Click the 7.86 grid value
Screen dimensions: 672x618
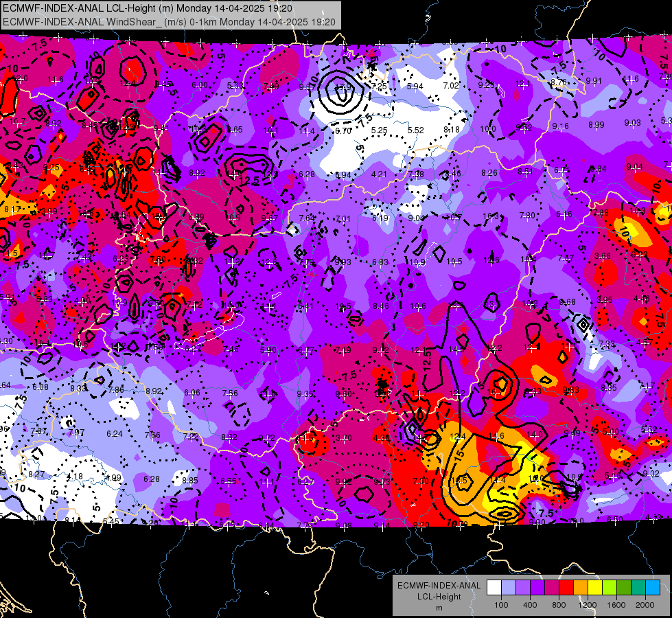[116, 390]
